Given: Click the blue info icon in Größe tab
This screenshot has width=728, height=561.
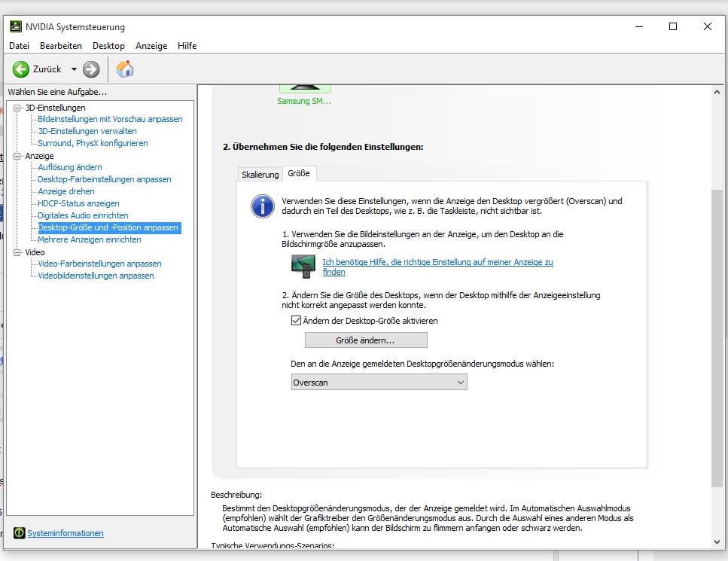Looking at the screenshot, I should pos(263,206).
